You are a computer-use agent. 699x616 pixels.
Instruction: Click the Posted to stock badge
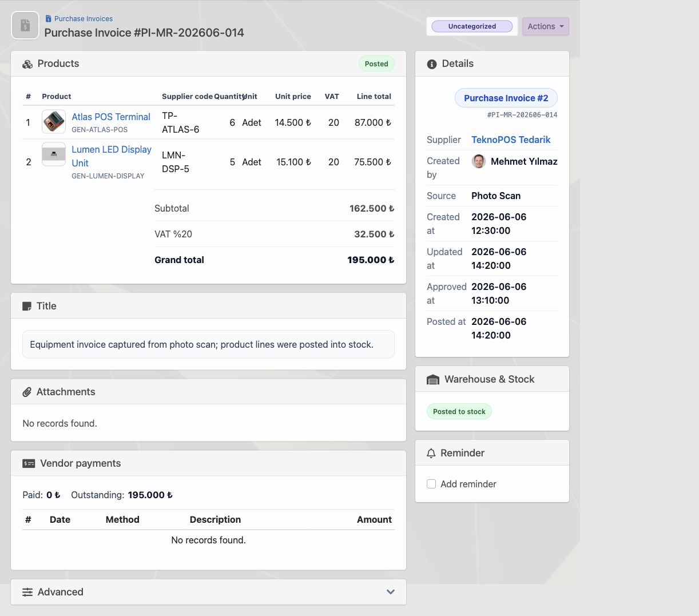coord(459,411)
